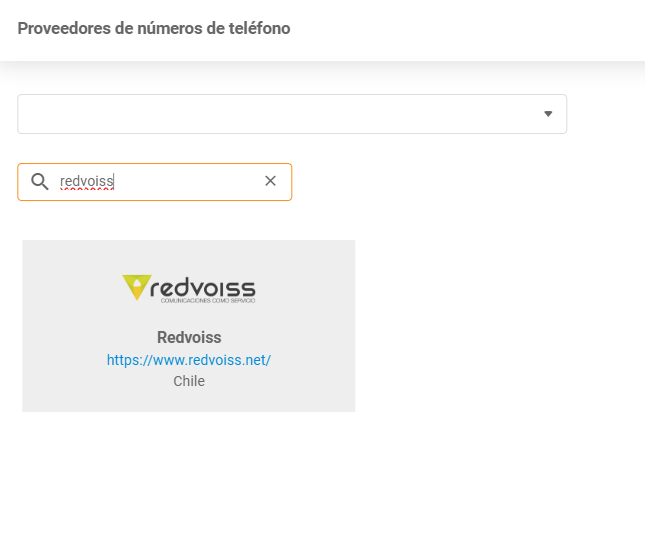Click the yellow triangle Redvoiss logo mark
Image resolution: width=645 pixels, height=560 pixels.
click(x=137, y=288)
